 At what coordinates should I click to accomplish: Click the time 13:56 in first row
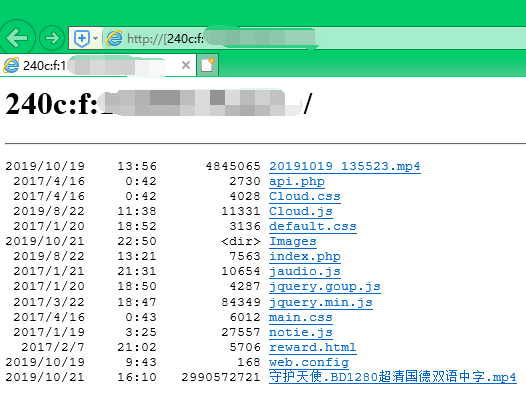pyautogui.click(x=137, y=166)
